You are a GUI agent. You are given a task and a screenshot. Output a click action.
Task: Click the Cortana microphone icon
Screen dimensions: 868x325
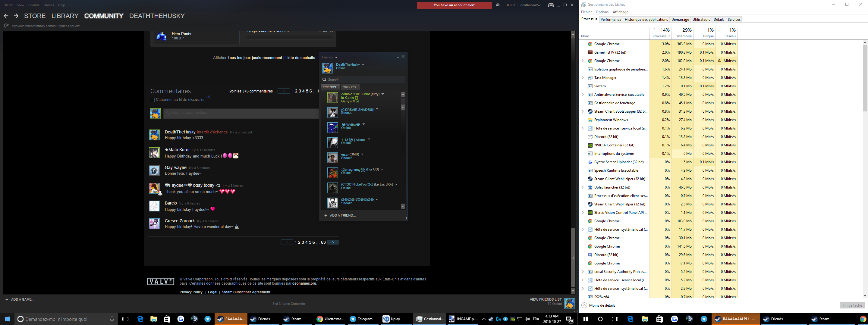pyautogui.click(x=112, y=319)
